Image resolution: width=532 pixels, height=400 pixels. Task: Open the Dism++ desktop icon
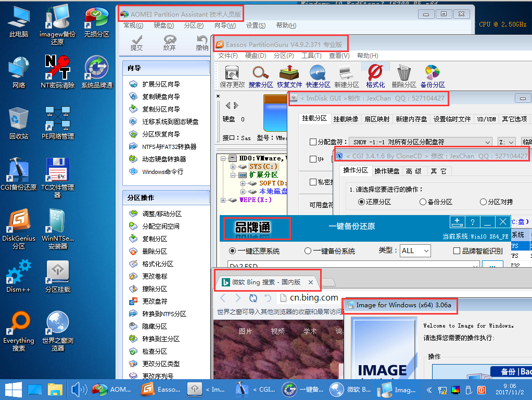(x=19, y=276)
